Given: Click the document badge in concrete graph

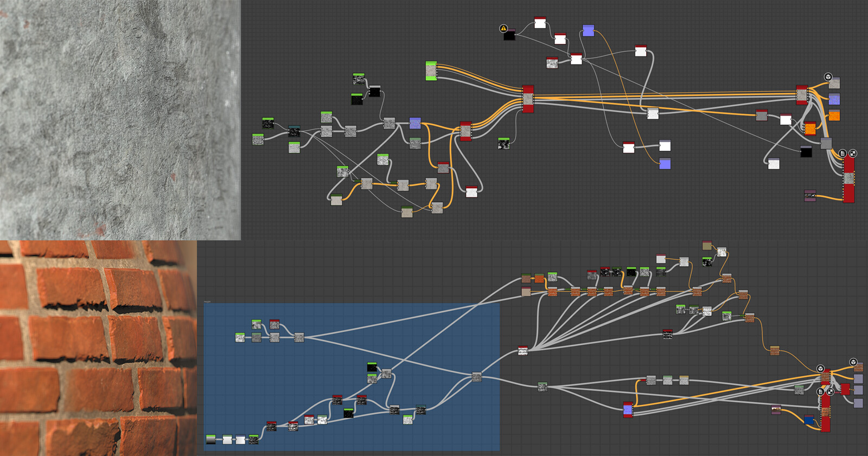Looking at the screenshot, I should coord(843,153).
